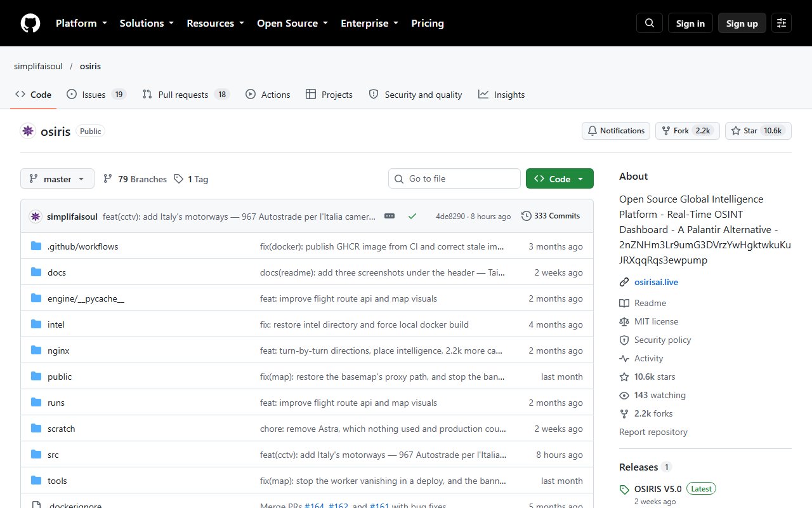Expand the master branch dropdown
This screenshot has width=812, height=508.
point(57,179)
